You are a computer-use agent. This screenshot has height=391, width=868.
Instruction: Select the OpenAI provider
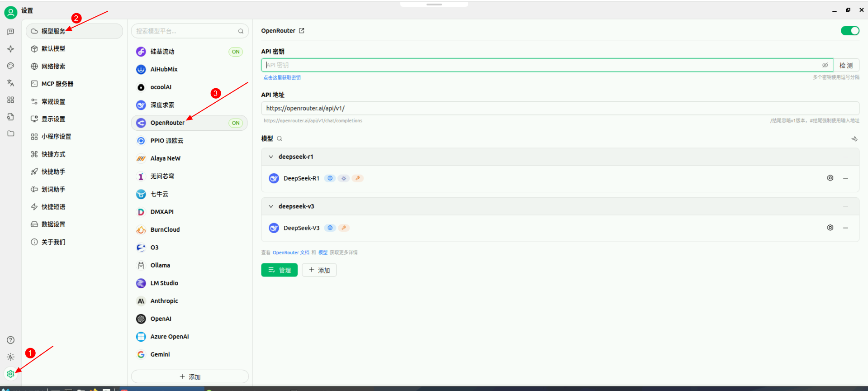pyautogui.click(x=190, y=319)
